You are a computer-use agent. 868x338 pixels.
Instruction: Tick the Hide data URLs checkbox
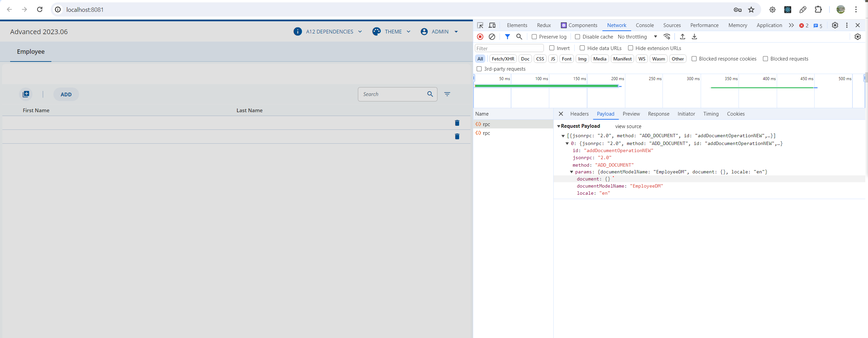point(582,48)
